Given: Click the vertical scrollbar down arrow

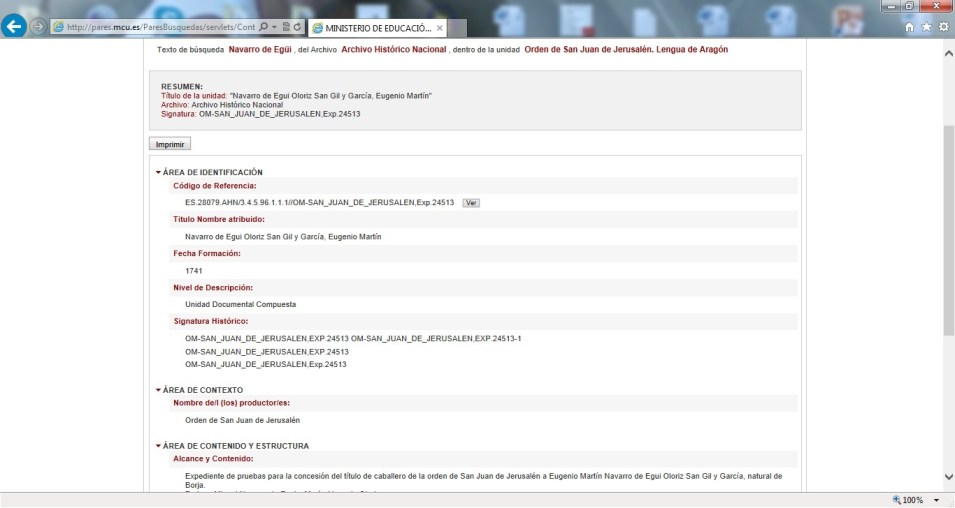Looking at the screenshot, I should click(x=948, y=478).
